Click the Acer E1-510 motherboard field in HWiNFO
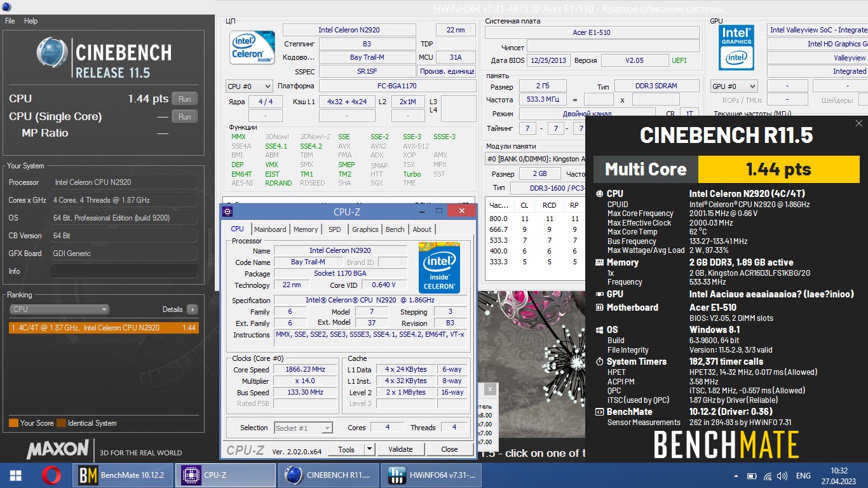 pyautogui.click(x=592, y=33)
